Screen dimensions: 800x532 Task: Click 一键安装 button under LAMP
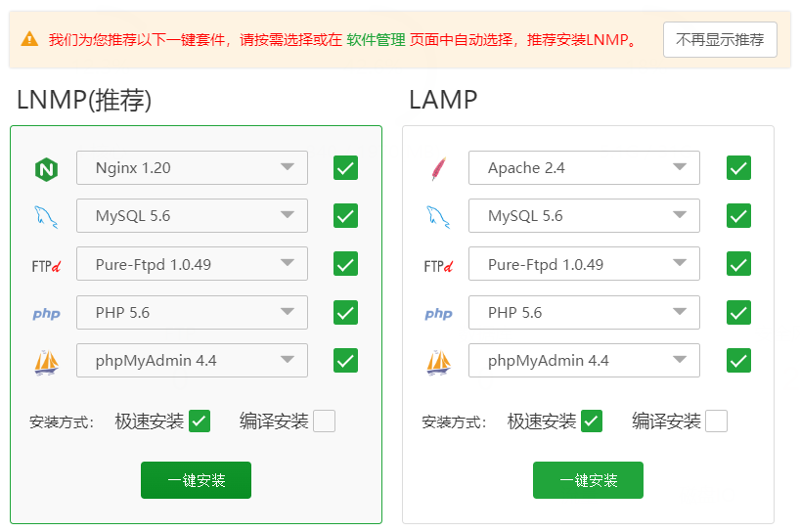(x=588, y=480)
